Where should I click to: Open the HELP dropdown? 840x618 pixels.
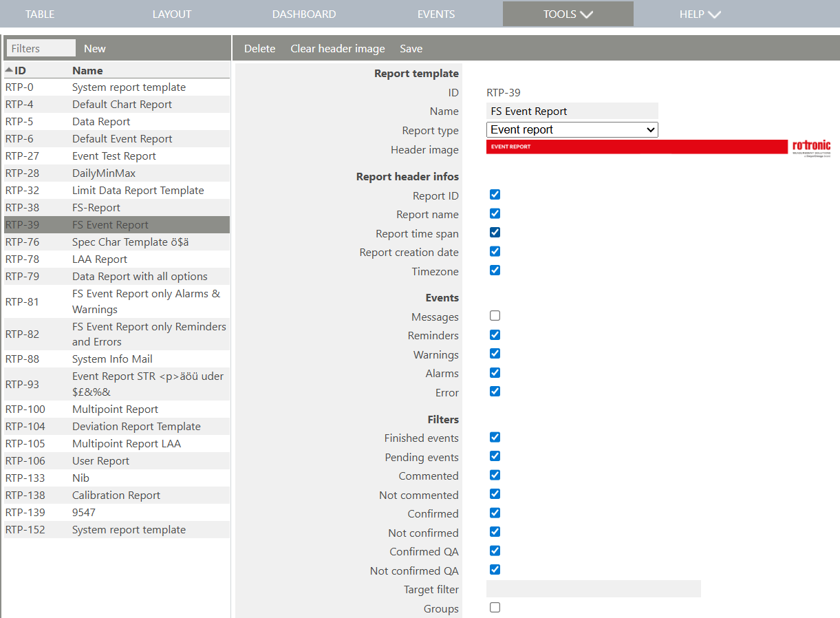(700, 14)
